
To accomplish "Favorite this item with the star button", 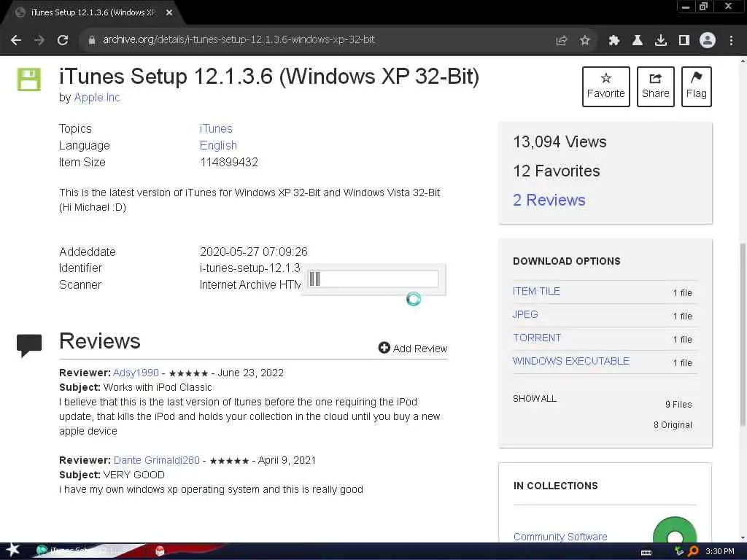I will pyautogui.click(x=606, y=87).
